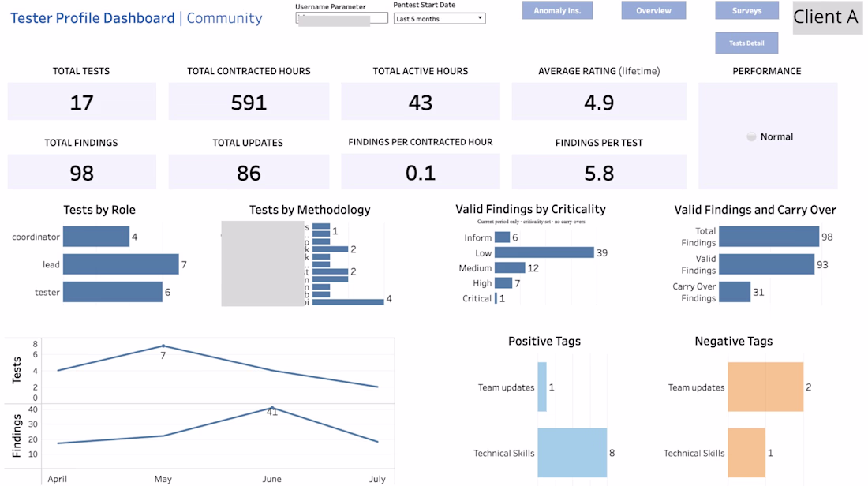Select the Critical criticality bar
The width and height of the screenshot is (868, 486).
(x=496, y=297)
